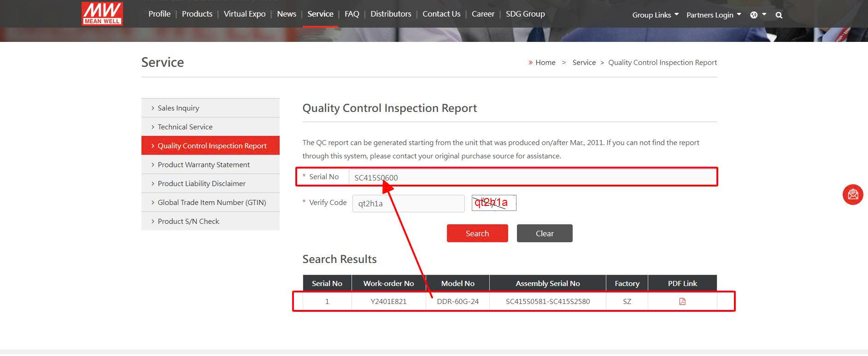Click the red floating mail contact icon

(x=853, y=194)
